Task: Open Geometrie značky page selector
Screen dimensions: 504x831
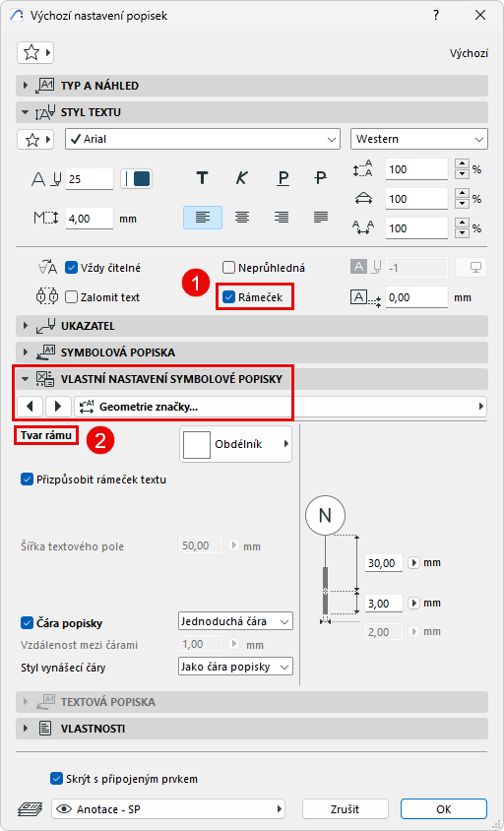Action: [x=281, y=407]
